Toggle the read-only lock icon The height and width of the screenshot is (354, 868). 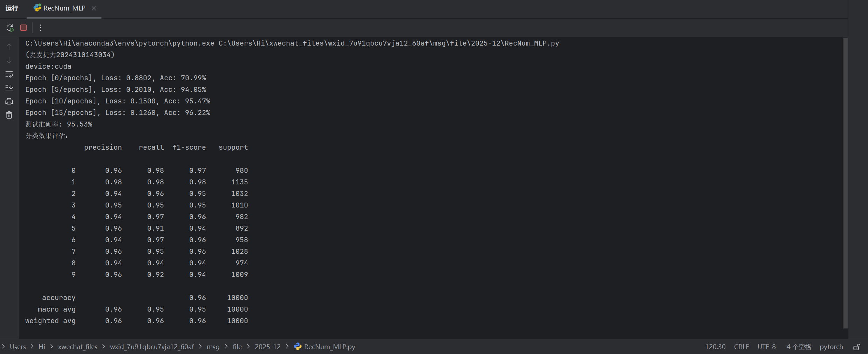coord(856,347)
